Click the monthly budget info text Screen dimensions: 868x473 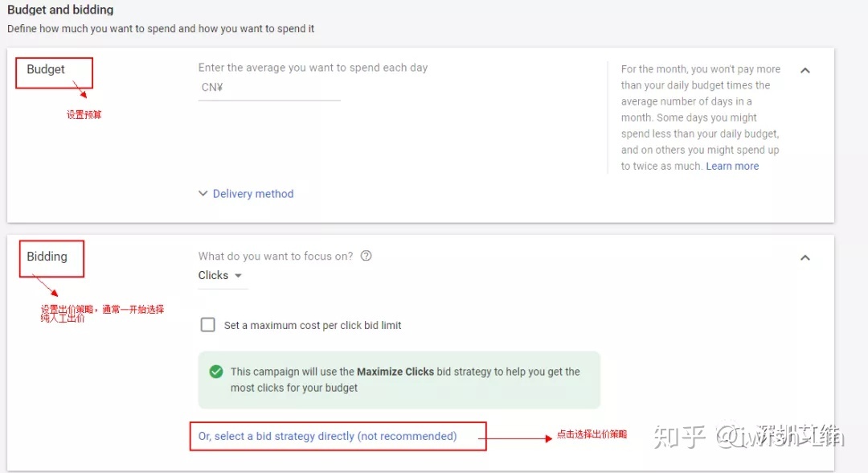coord(700,117)
